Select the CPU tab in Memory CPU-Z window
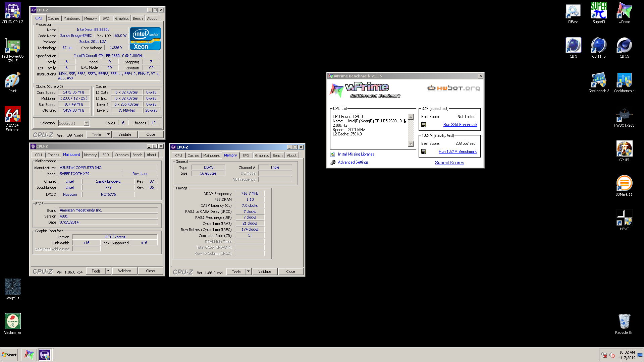This screenshot has height=362, width=644. (x=178, y=156)
